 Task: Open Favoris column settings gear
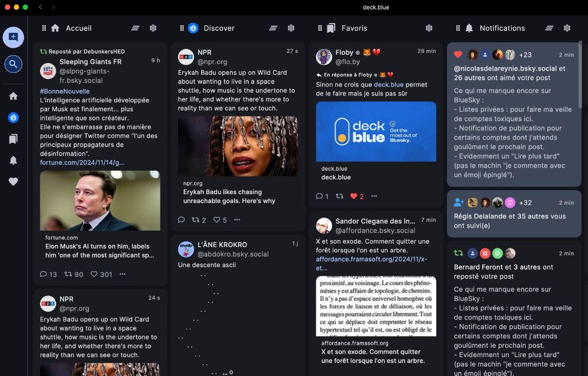429,28
